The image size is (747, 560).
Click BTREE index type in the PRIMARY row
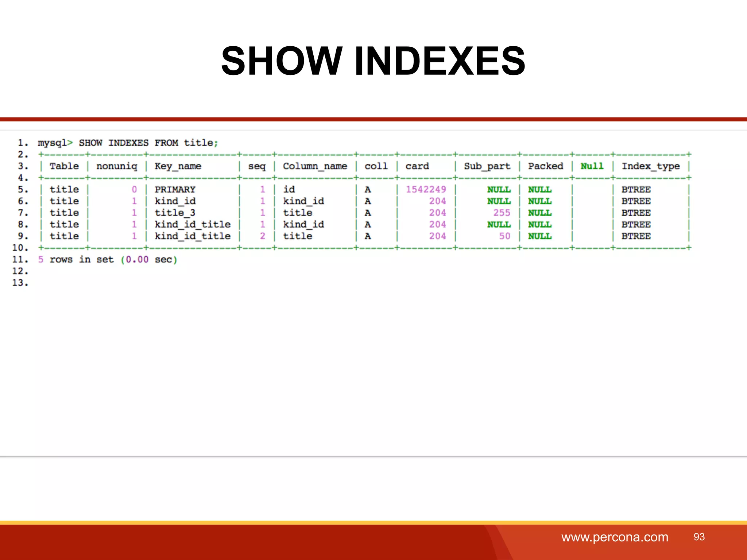636,190
